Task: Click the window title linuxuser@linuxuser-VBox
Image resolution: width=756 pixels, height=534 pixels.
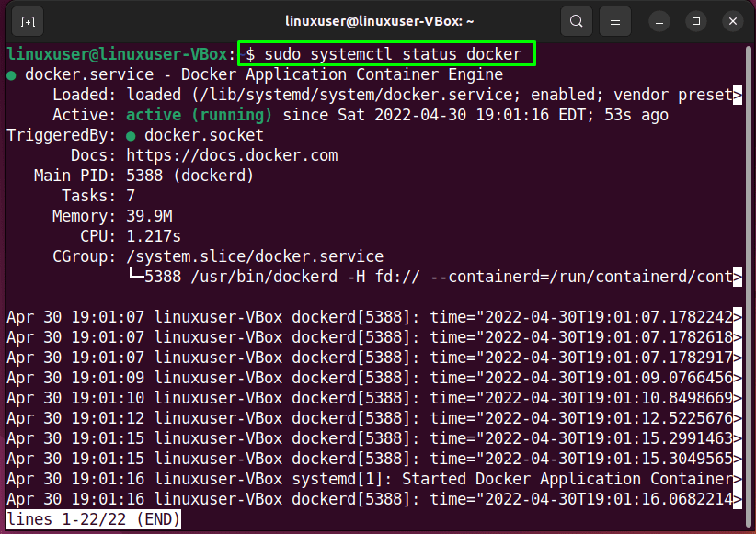Action: tap(380, 21)
